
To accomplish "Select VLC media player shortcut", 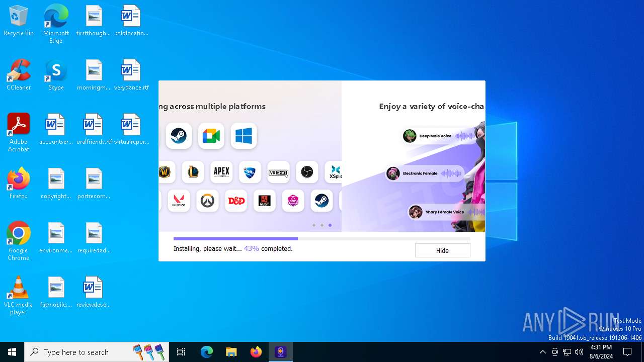I will [19, 295].
